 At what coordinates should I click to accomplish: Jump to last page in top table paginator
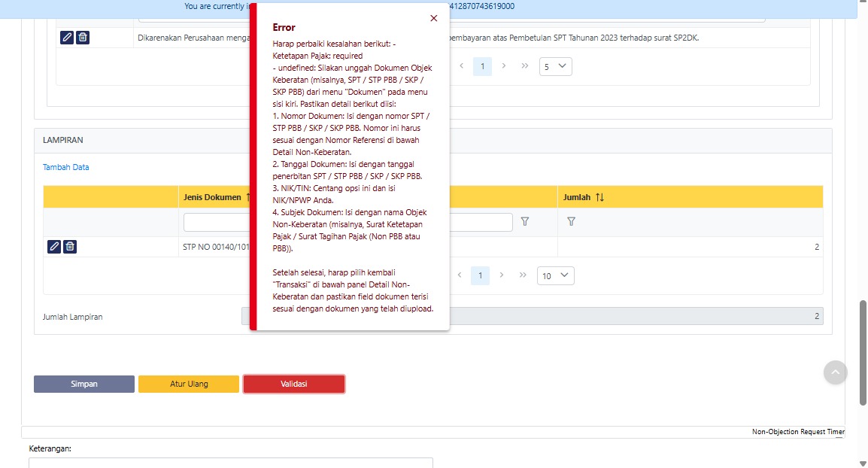[x=525, y=66]
